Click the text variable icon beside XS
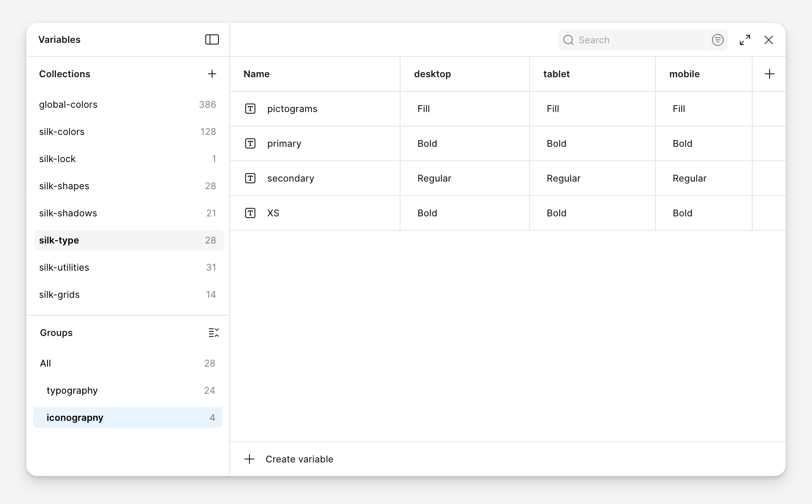This screenshot has width=812, height=504. coord(250,213)
